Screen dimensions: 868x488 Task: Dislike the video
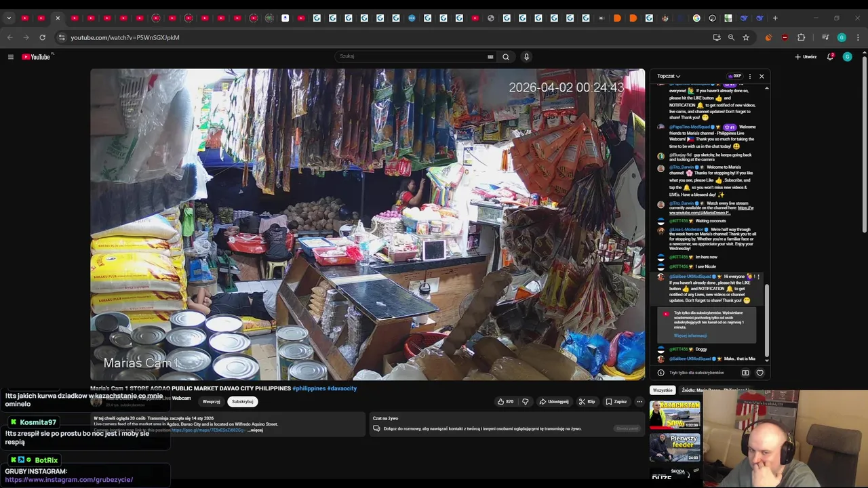pos(525,401)
